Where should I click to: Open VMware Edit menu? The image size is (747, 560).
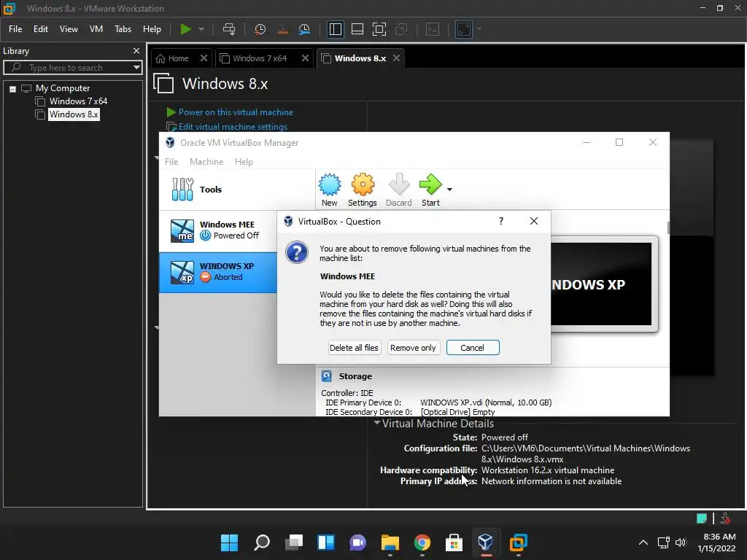click(41, 29)
